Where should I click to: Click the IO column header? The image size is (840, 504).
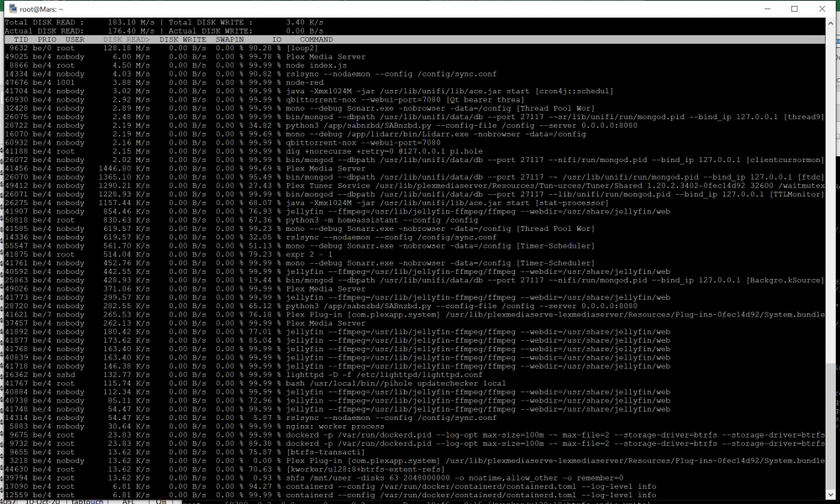276,39
